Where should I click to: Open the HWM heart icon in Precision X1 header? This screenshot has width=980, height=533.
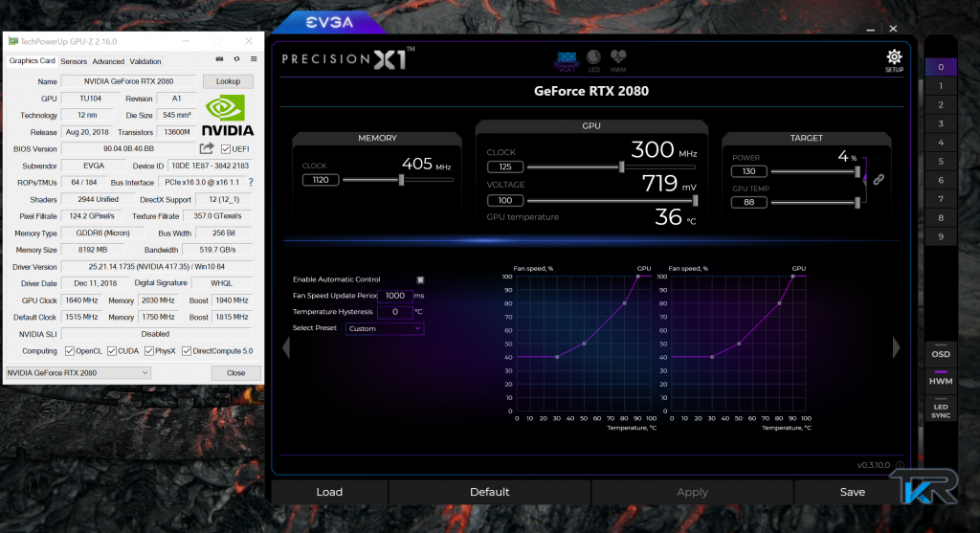[x=618, y=61]
